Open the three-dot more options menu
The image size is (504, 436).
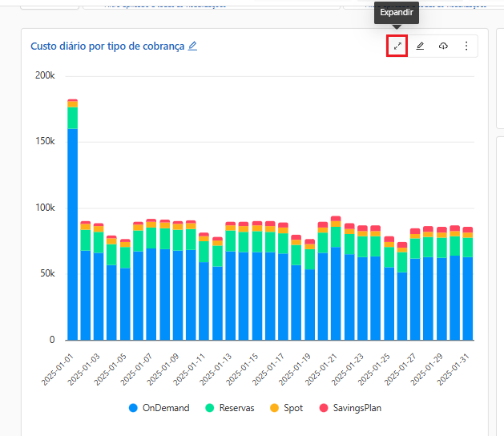coord(466,46)
